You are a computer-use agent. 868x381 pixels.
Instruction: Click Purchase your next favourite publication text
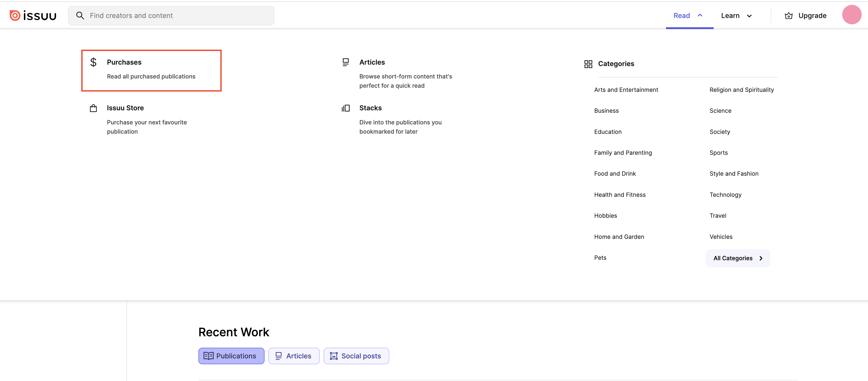click(x=147, y=127)
